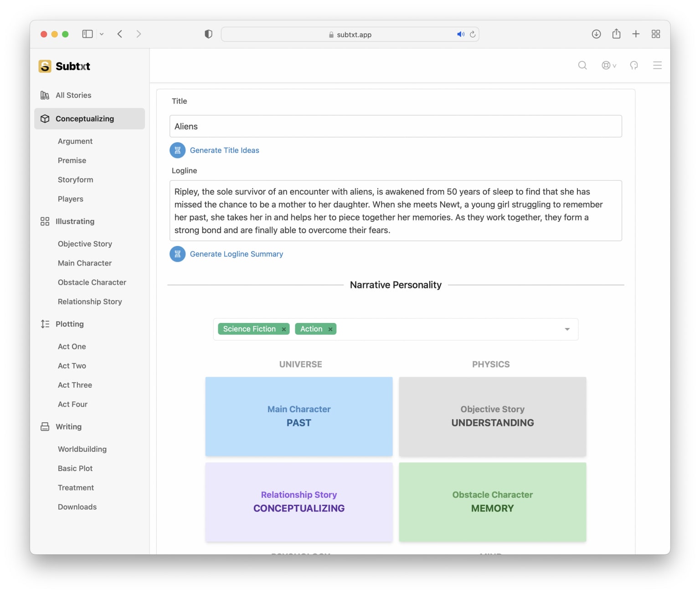Select Plotting section
The image size is (700, 594).
tap(70, 324)
